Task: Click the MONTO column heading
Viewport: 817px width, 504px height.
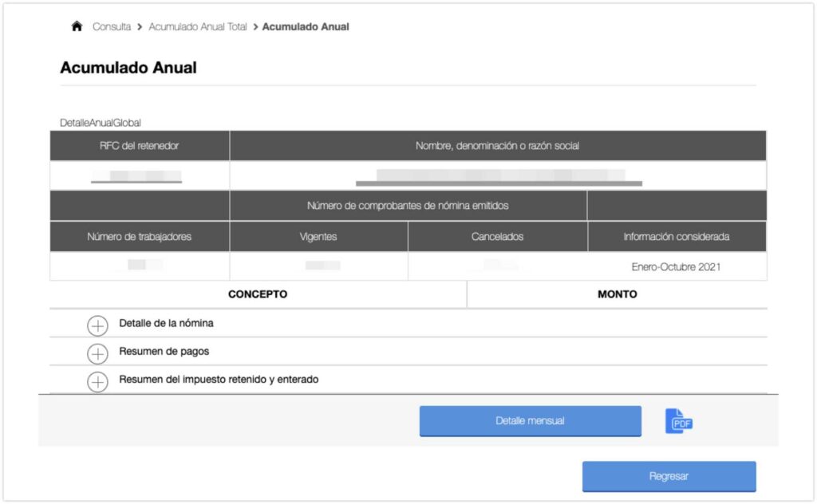Action: click(617, 294)
